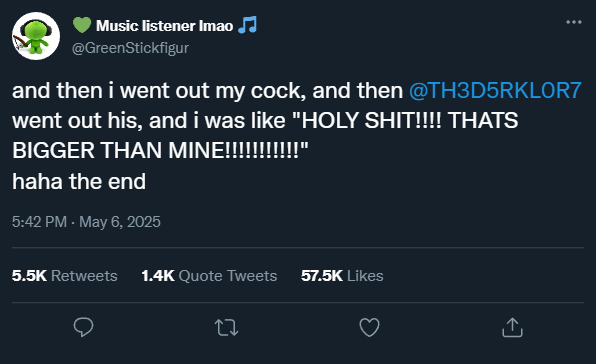Click the reply speech bubble icon

tap(83, 327)
